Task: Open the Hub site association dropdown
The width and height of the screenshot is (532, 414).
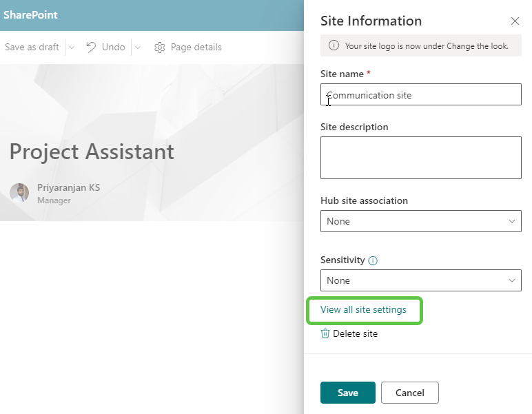Action: tap(420, 221)
